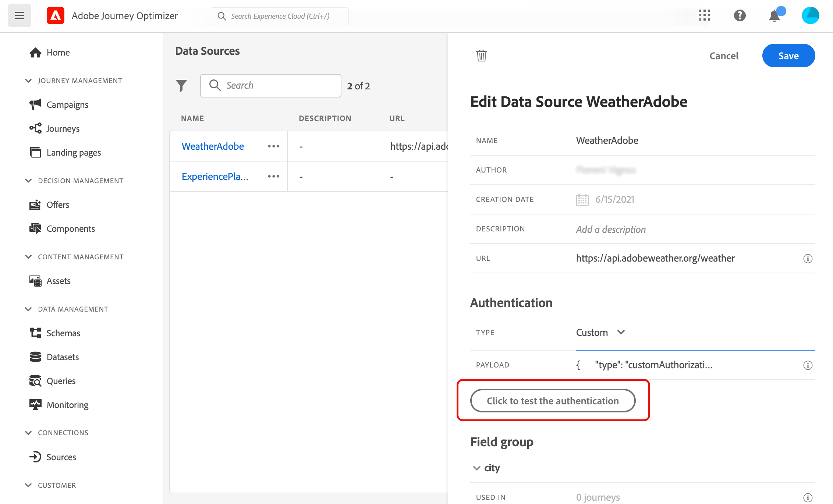Click the Save button
The width and height of the screenshot is (833, 504).
pos(788,56)
